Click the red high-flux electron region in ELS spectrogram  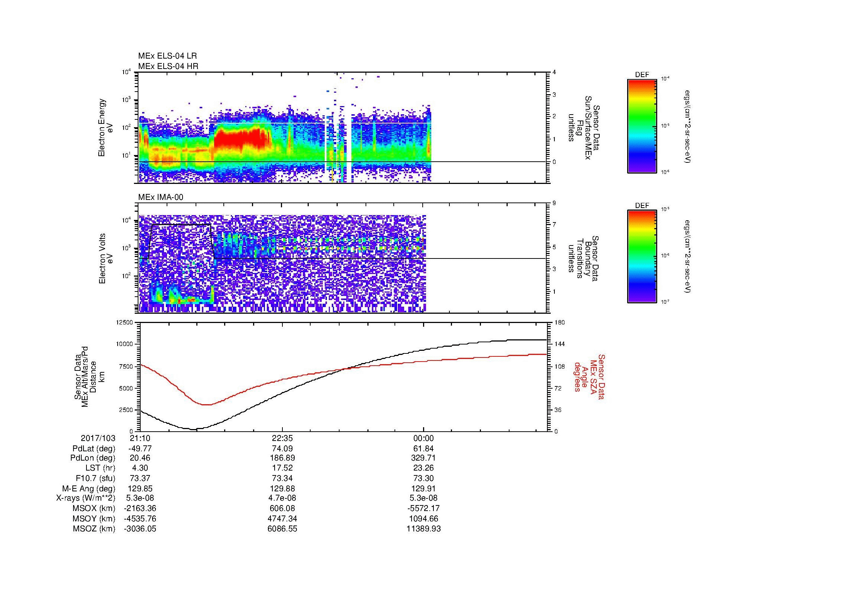[x=242, y=139]
